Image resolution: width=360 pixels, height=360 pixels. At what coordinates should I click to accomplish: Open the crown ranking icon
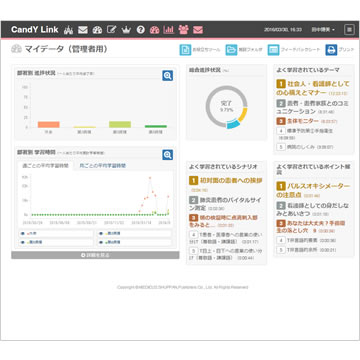coord(126,30)
